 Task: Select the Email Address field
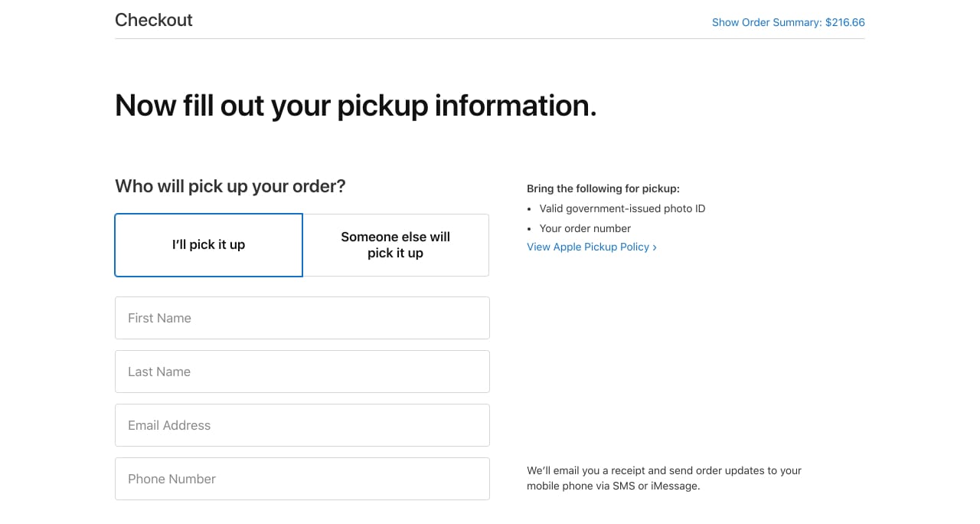(x=302, y=425)
